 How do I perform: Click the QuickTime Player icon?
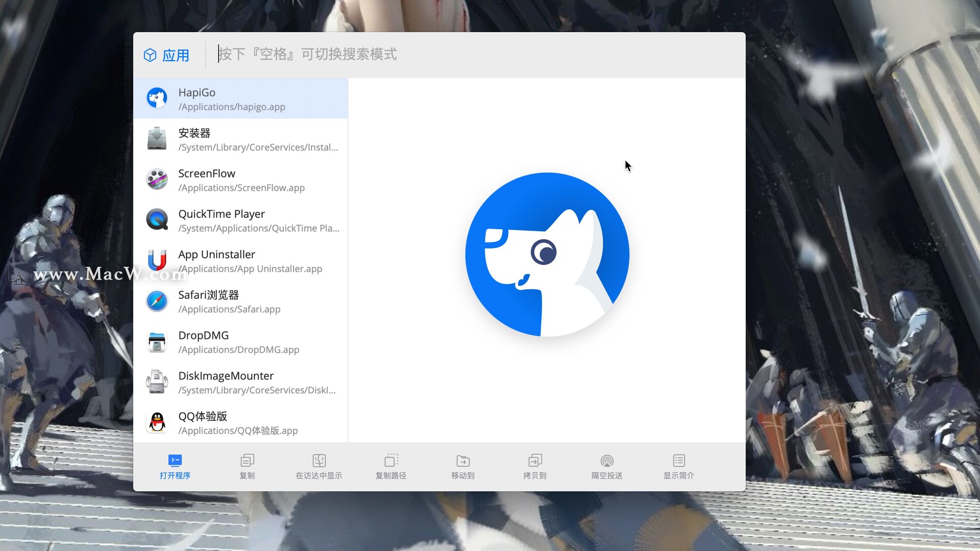[x=157, y=219]
